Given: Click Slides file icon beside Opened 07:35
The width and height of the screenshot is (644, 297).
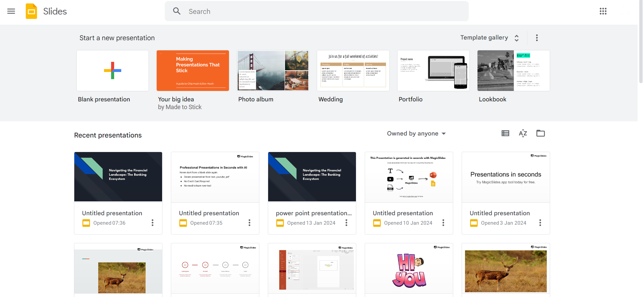Looking at the screenshot, I should click(183, 223).
